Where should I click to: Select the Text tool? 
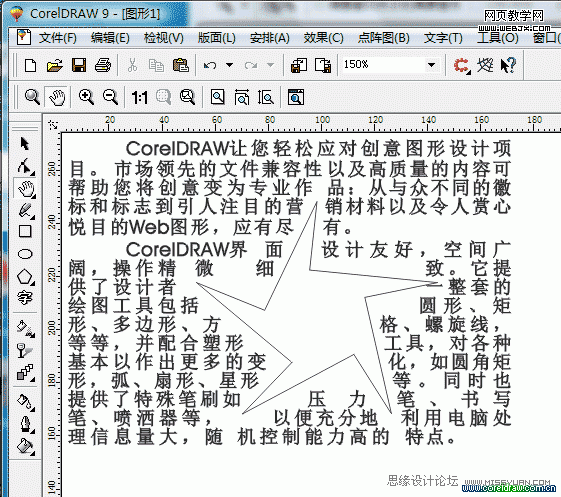click(x=25, y=298)
